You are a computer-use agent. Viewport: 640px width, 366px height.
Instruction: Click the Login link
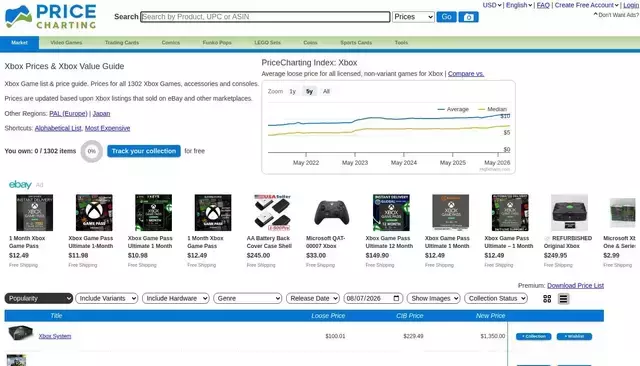point(631,5)
